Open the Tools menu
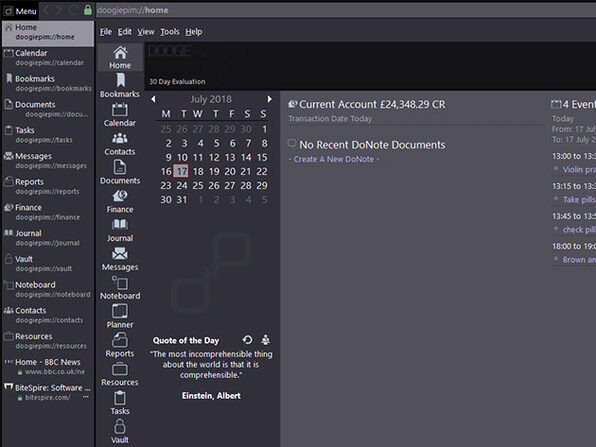 coord(170,32)
